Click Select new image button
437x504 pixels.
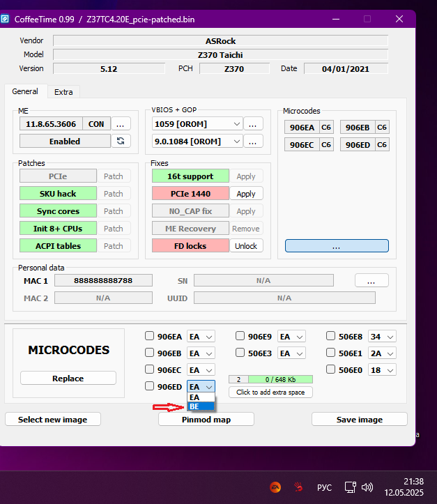click(x=53, y=420)
